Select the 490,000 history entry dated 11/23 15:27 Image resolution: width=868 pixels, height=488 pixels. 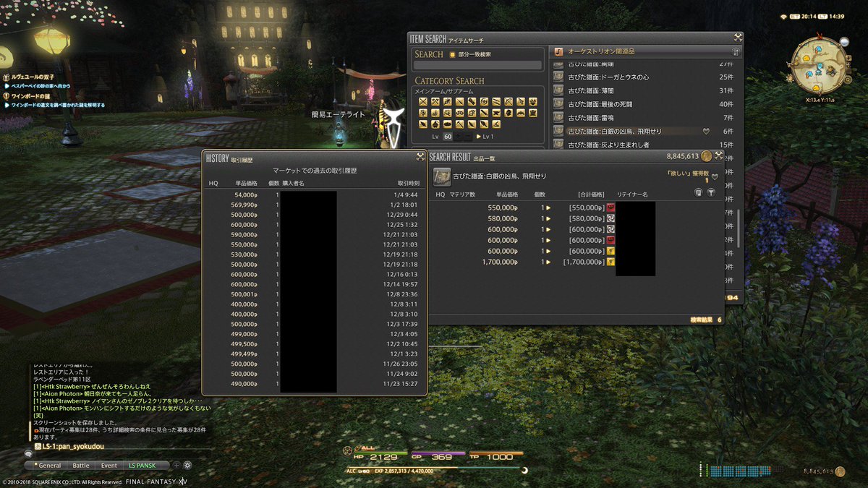314,384
